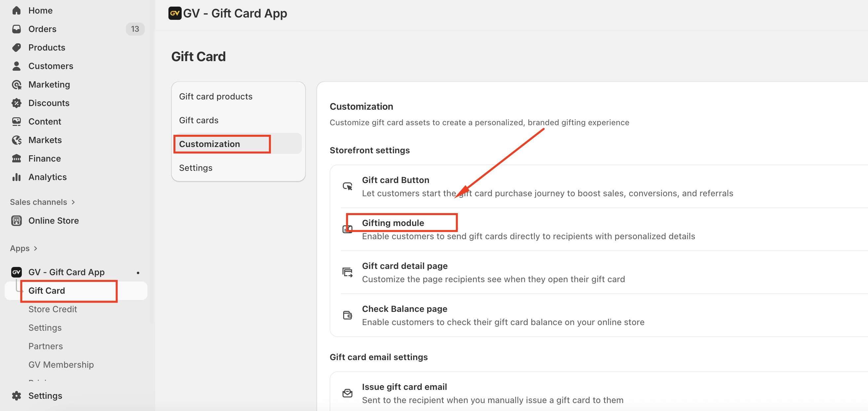Screen dimensions: 868x411
Task: Expand the Sales channels chevron
Action: 73,202
